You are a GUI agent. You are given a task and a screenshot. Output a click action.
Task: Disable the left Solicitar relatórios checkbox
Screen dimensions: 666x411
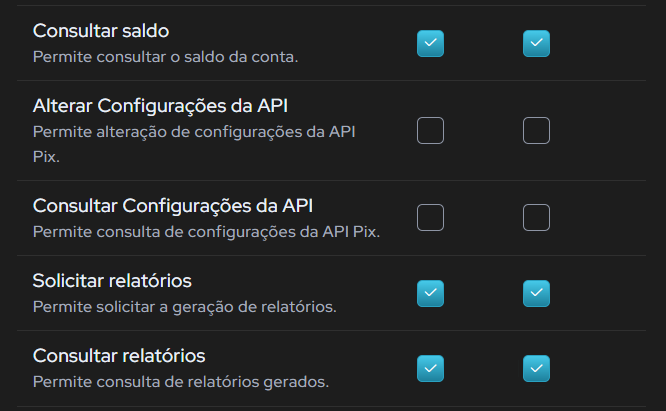pyautogui.click(x=430, y=293)
